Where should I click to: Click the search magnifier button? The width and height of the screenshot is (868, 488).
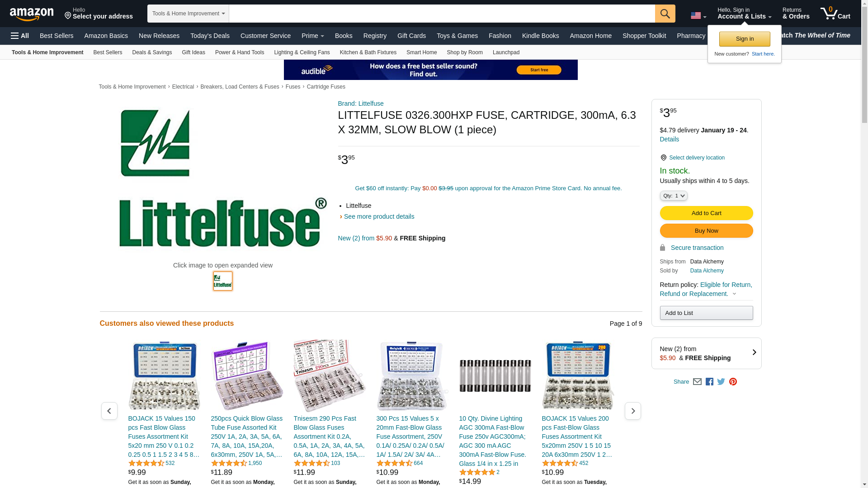665,14
